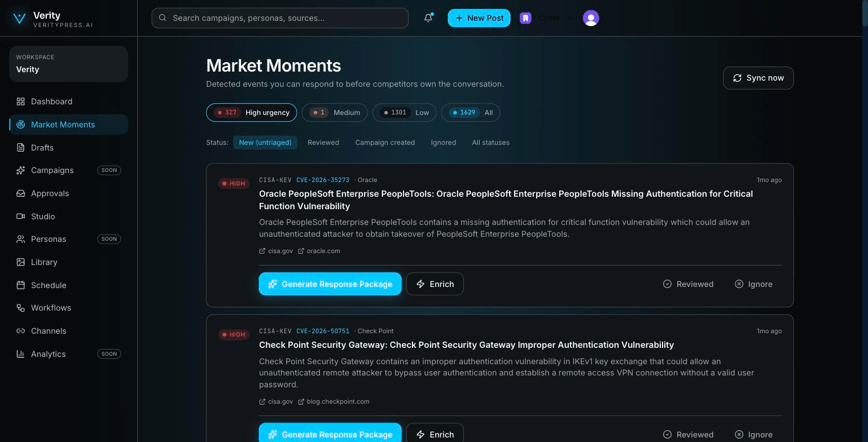Switch to the Reviewed status tab
Viewport: 868px width, 442px height.
(323, 143)
